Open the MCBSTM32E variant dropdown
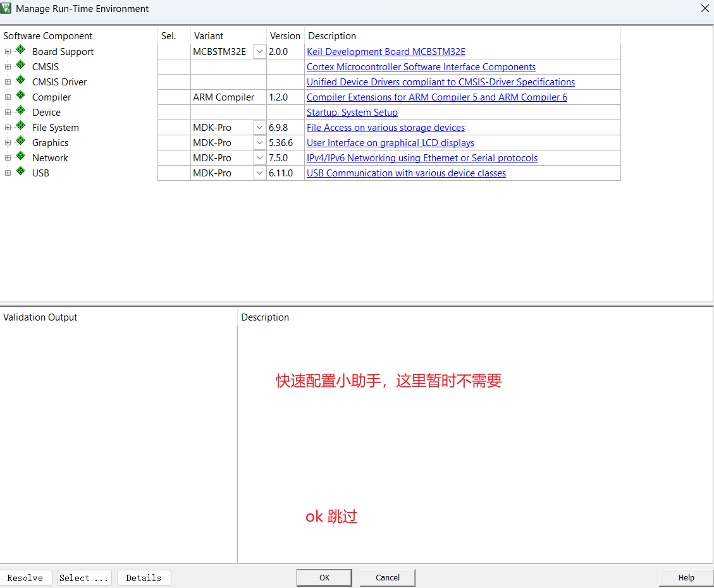 coord(259,51)
